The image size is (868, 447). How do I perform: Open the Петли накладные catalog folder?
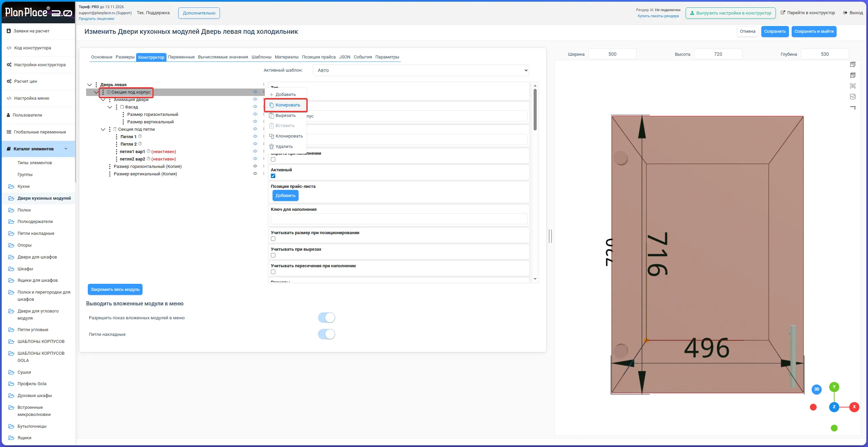(36, 233)
